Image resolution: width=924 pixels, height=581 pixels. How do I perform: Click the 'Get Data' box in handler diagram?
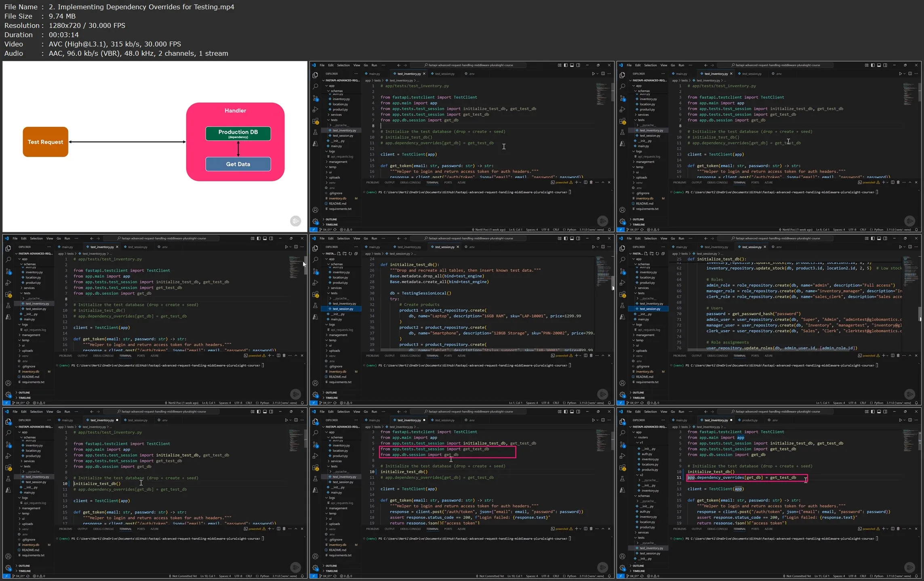[238, 164]
